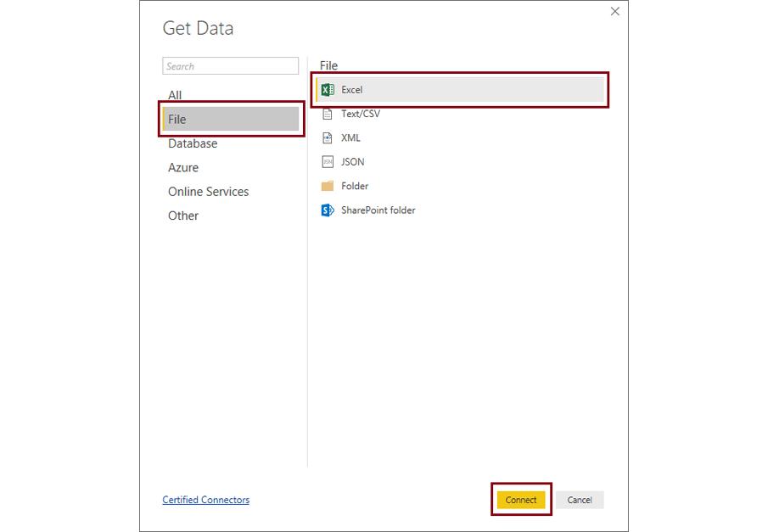Go to the Other category

(183, 216)
